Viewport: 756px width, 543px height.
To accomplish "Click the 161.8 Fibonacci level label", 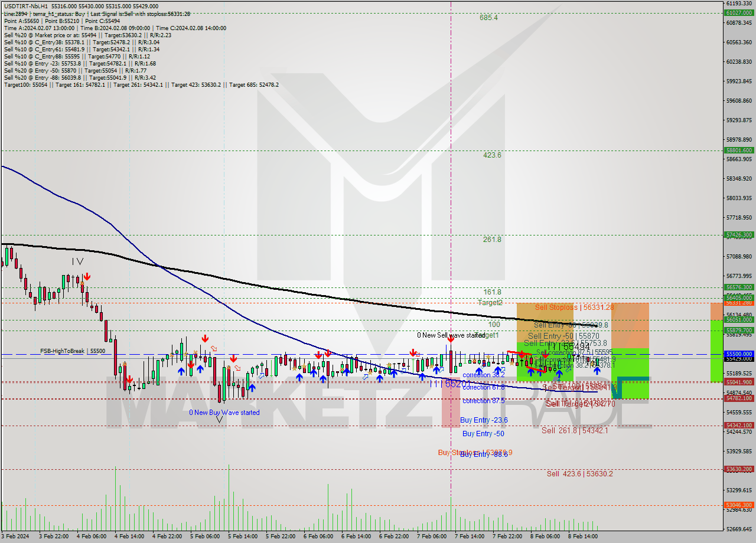I will pos(491,292).
